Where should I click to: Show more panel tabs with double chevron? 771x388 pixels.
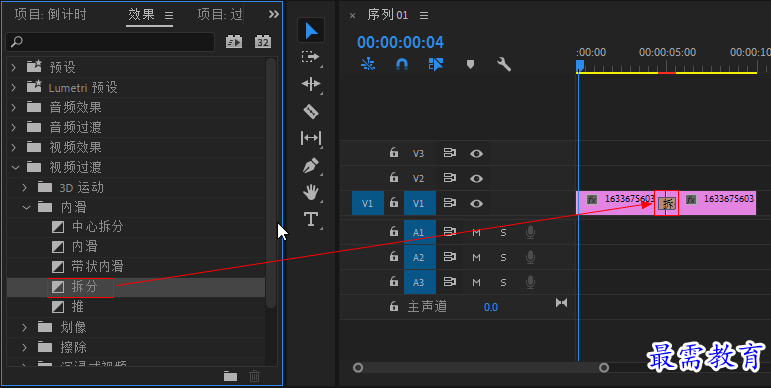[273, 15]
